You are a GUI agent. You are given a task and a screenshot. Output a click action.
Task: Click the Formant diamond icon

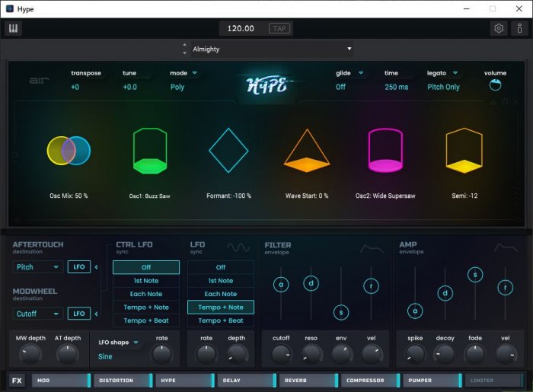click(229, 151)
